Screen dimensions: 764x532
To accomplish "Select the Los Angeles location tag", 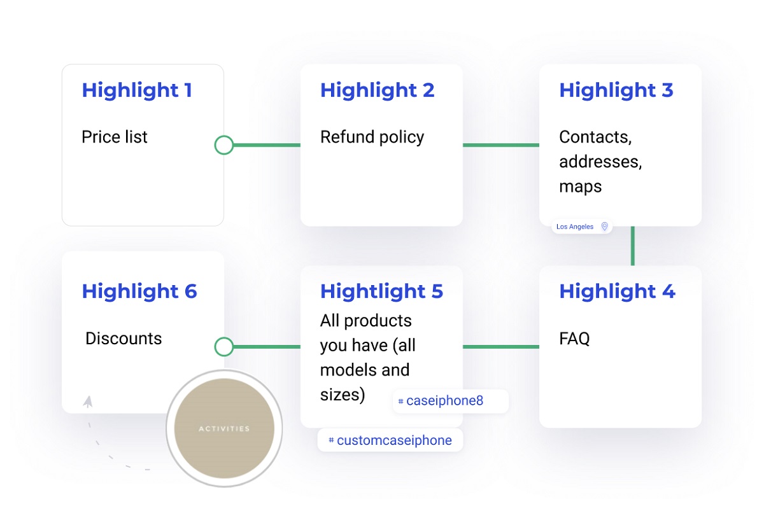I will click(x=582, y=227).
